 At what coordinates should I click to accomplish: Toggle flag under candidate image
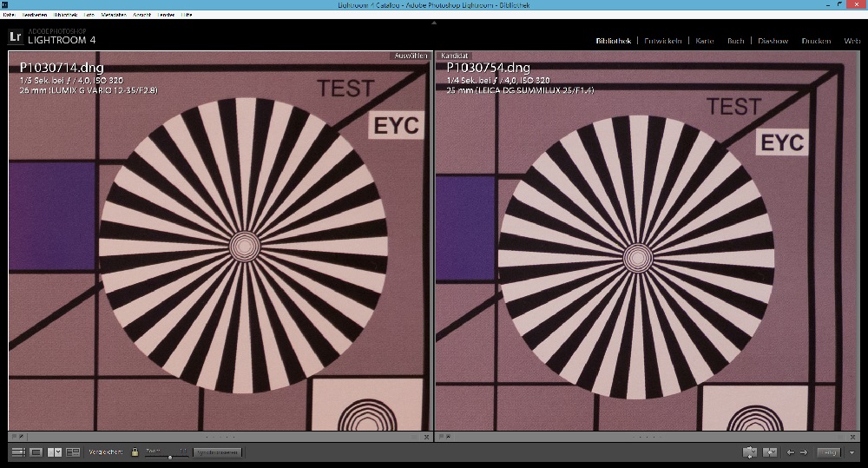[x=442, y=437]
